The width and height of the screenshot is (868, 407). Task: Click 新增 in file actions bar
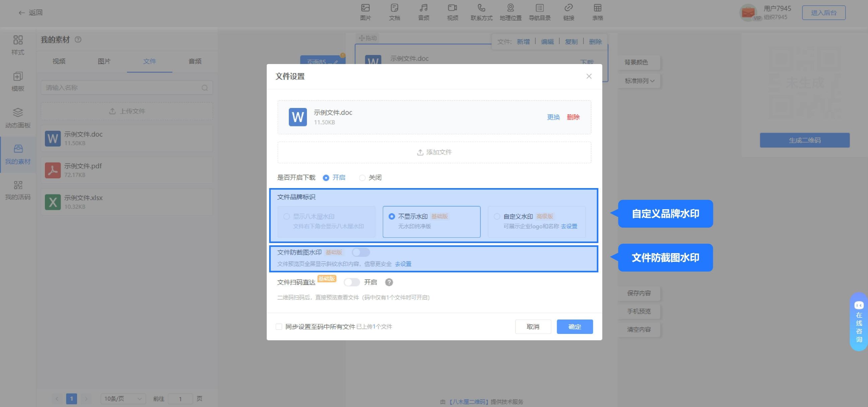523,42
